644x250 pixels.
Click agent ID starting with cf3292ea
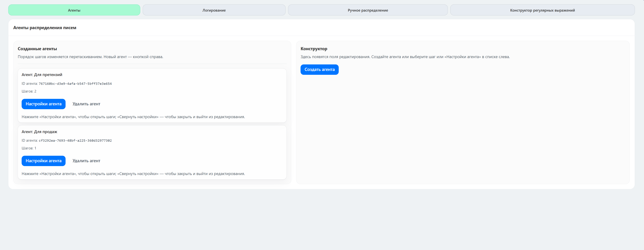point(75,141)
